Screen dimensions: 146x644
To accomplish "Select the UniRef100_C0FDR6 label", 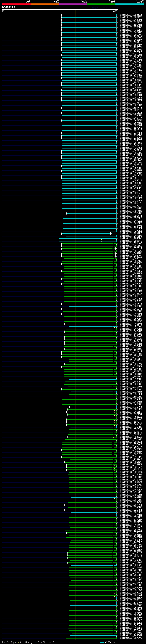I will (131, 329).
